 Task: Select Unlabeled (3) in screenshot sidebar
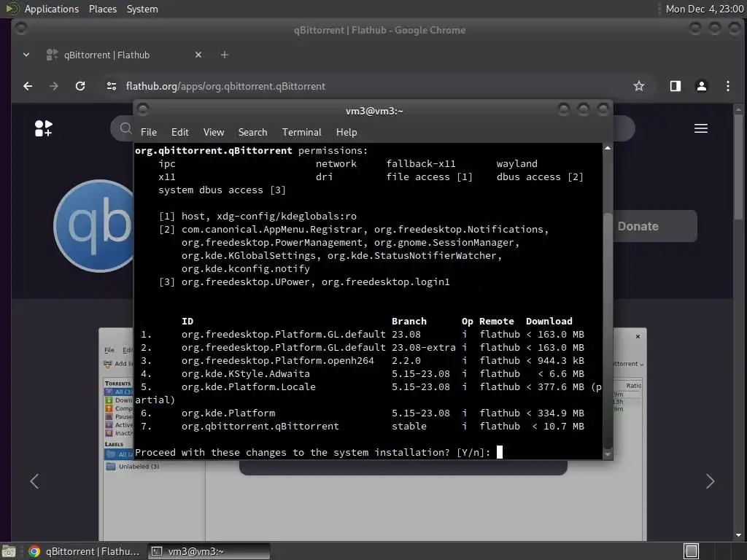(x=139, y=467)
